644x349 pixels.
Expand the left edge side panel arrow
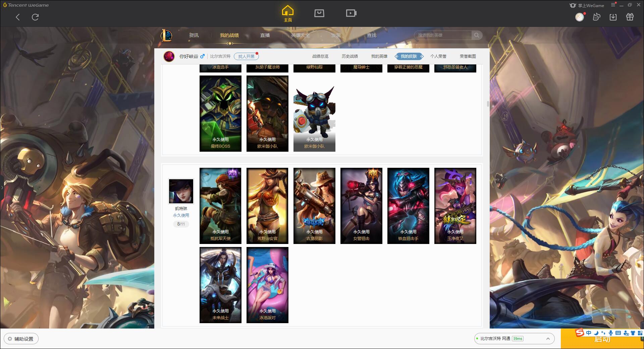tap(2, 188)
